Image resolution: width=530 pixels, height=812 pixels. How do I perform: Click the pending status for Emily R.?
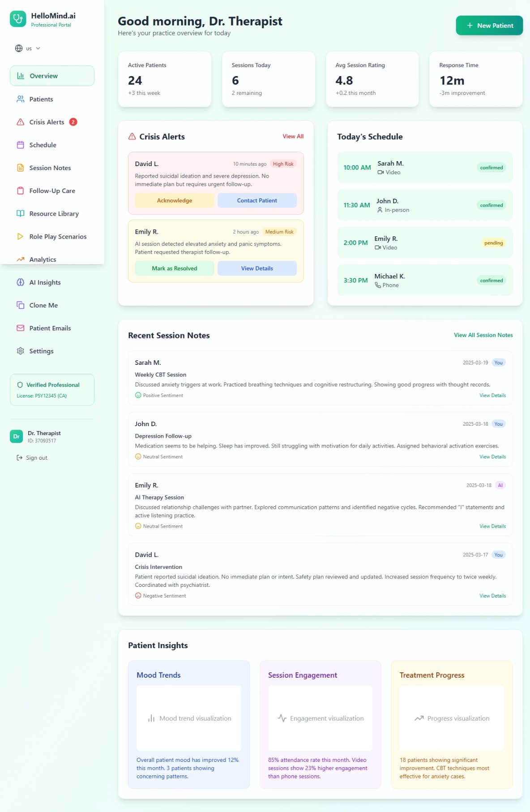493,243
